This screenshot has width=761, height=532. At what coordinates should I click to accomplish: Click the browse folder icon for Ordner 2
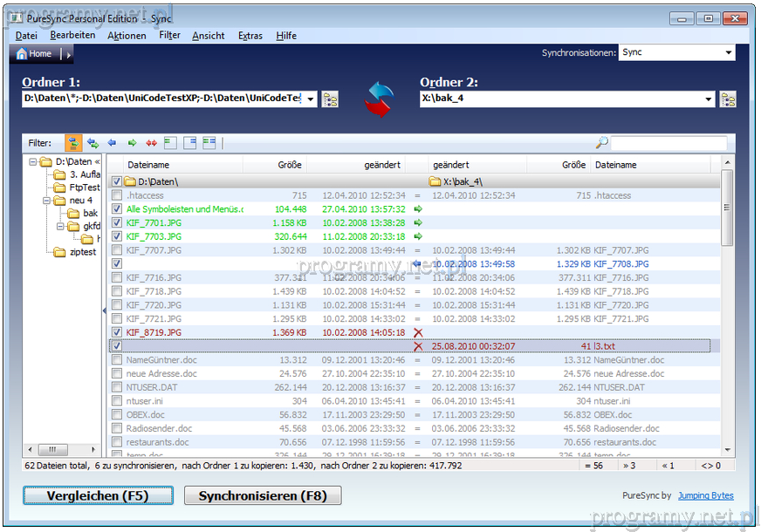pos(728,99)
